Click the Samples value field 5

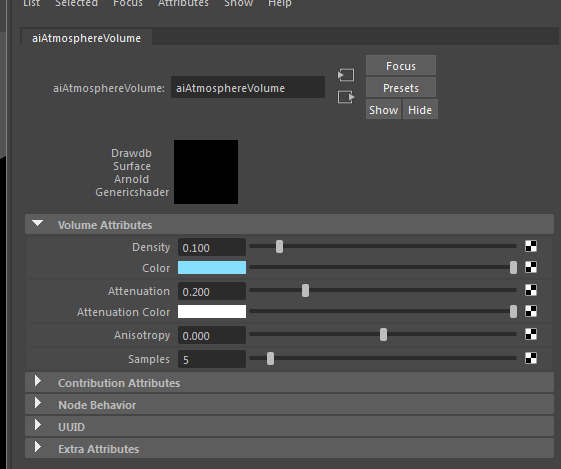tap(212, 359)
